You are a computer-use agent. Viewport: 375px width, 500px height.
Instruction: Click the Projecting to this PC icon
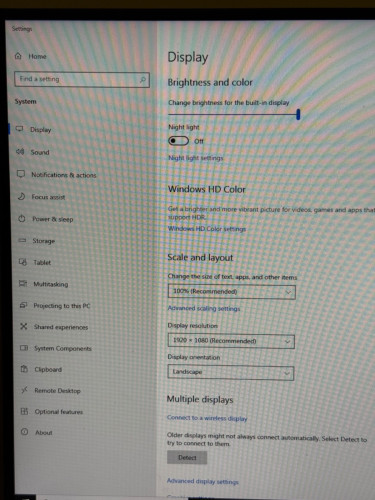(23, 305)
